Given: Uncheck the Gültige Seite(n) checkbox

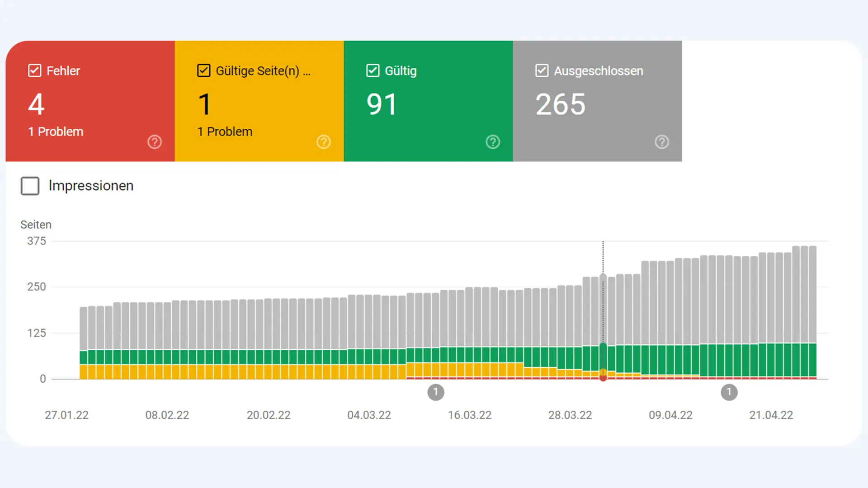Looking at the screenshot, I should click(x=204, y=70).
